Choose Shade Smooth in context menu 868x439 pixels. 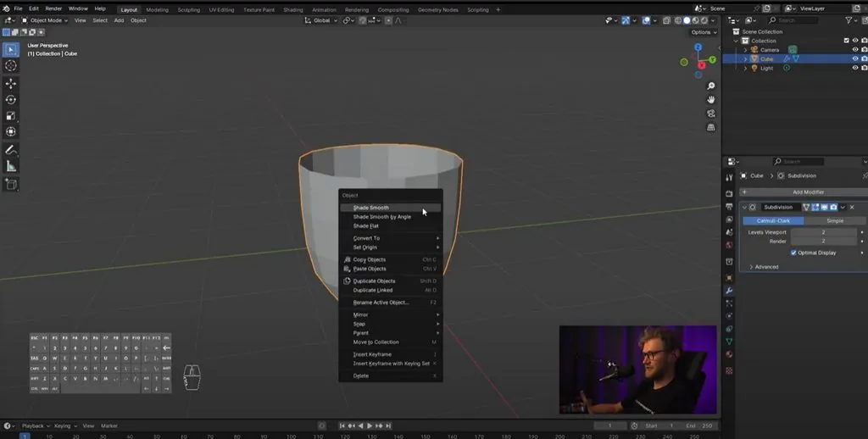coord(390,208)
